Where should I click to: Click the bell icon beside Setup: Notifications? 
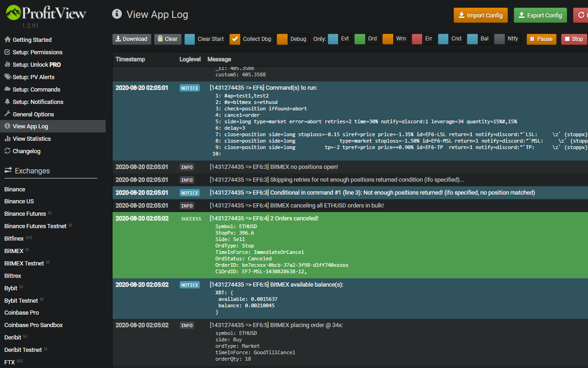pyautogui.click(x=7, y=102)
